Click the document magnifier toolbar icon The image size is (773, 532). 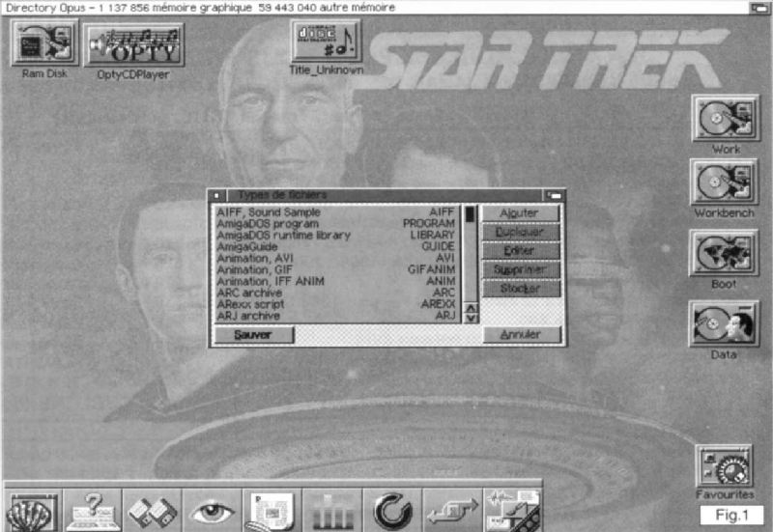(272, 511)
